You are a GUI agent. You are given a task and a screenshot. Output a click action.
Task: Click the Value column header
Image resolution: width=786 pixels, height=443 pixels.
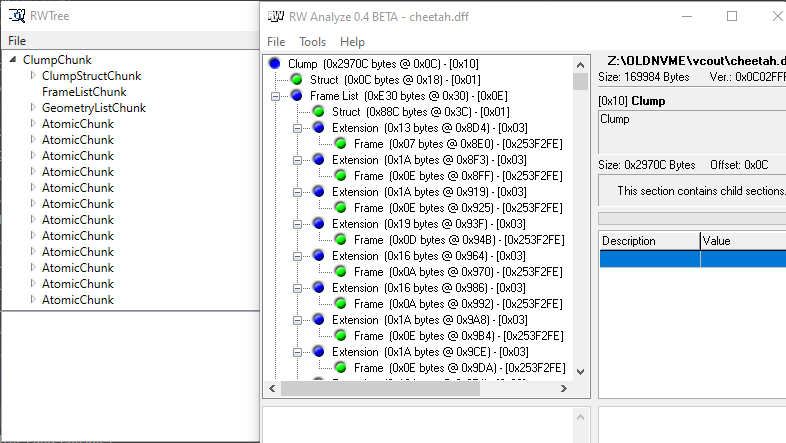tap(742, 241)
